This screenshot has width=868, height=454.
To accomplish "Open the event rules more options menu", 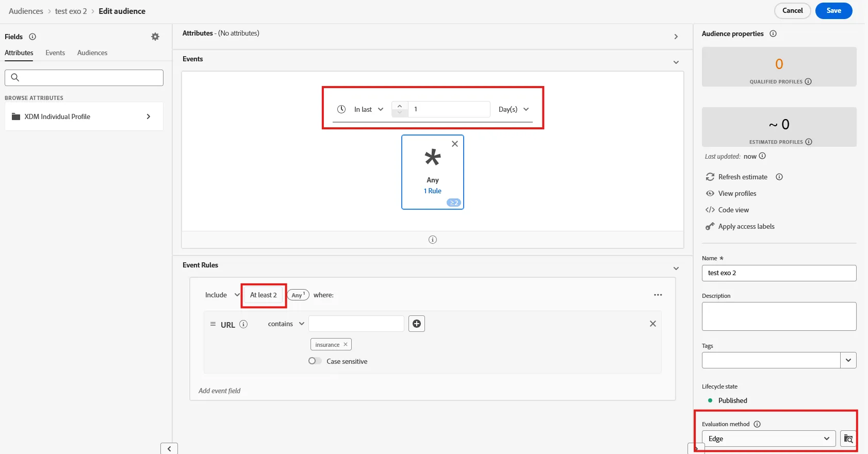I will 658,295.
